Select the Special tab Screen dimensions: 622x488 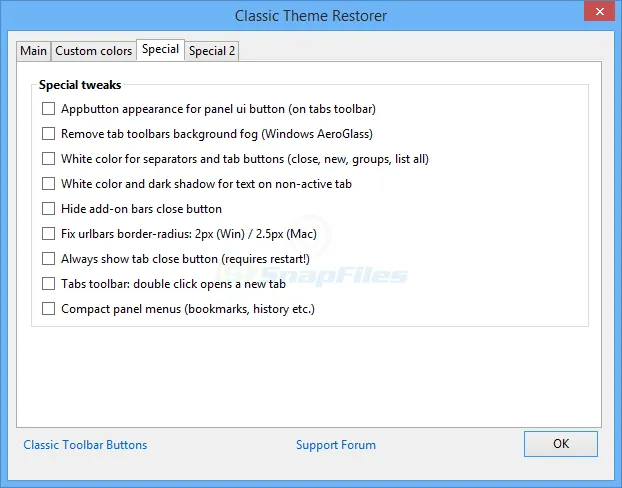click(161, 50)
